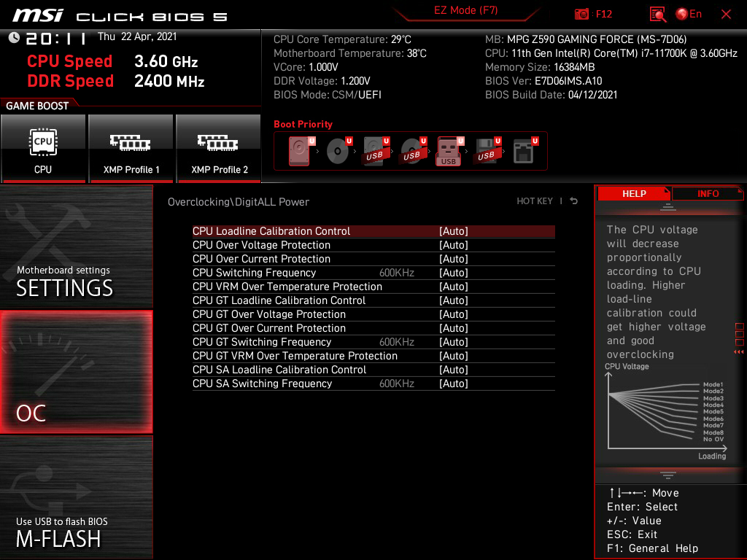Image resolution: width=747 pixels, height=560 pixels.
Task: Select the network boot device icon
Action: click(x=525, y=151)
